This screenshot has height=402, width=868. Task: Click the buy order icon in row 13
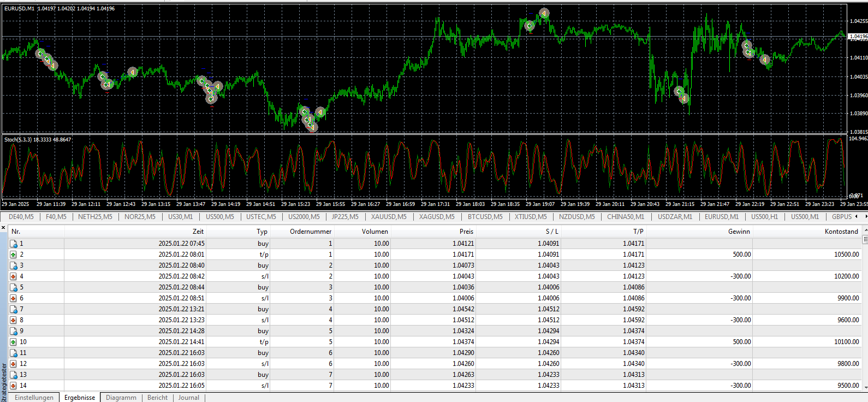14,375
